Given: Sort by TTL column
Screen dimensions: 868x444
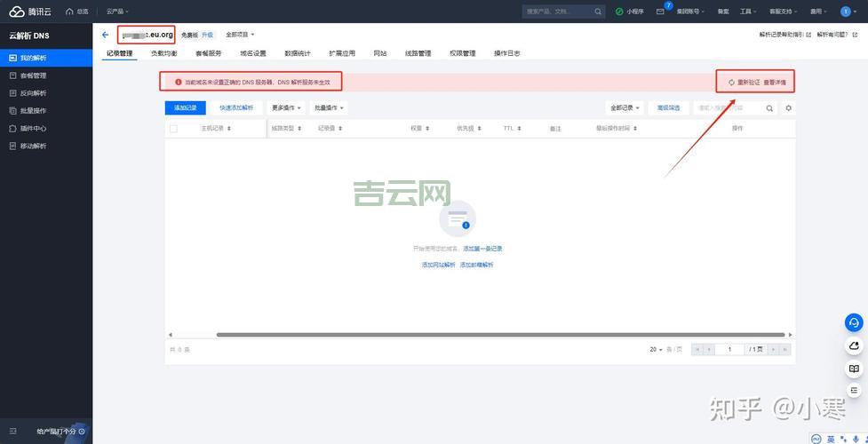Looking at the screenshot, I should click(512, 129).
